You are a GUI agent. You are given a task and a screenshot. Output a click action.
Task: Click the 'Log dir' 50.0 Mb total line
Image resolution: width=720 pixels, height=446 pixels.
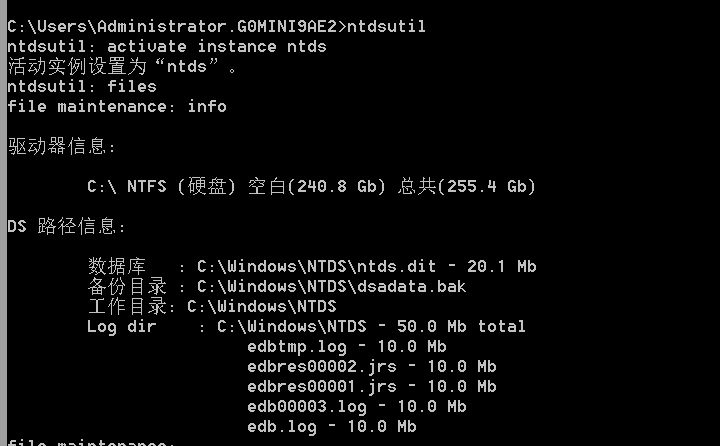[306, 326]
